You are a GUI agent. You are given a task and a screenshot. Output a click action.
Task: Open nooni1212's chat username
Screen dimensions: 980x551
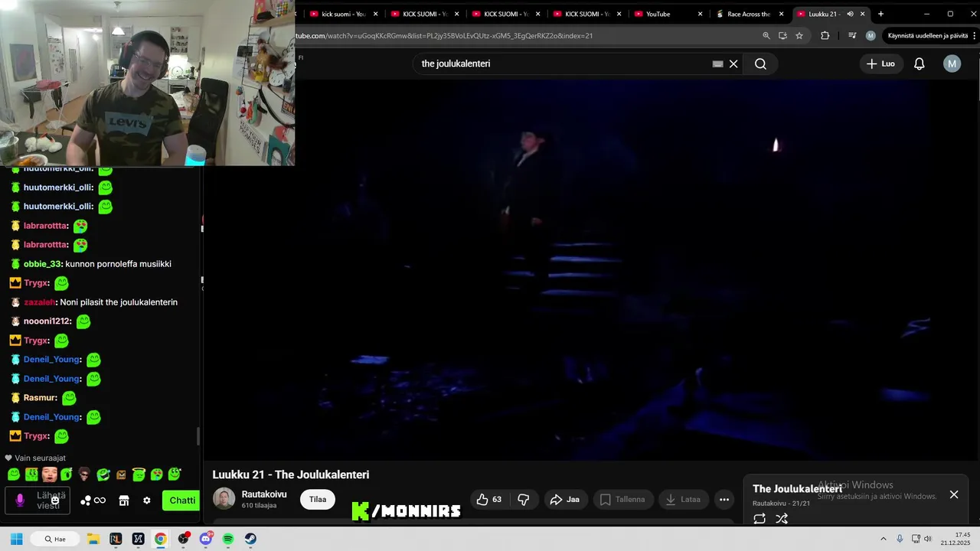coord(47,321)
